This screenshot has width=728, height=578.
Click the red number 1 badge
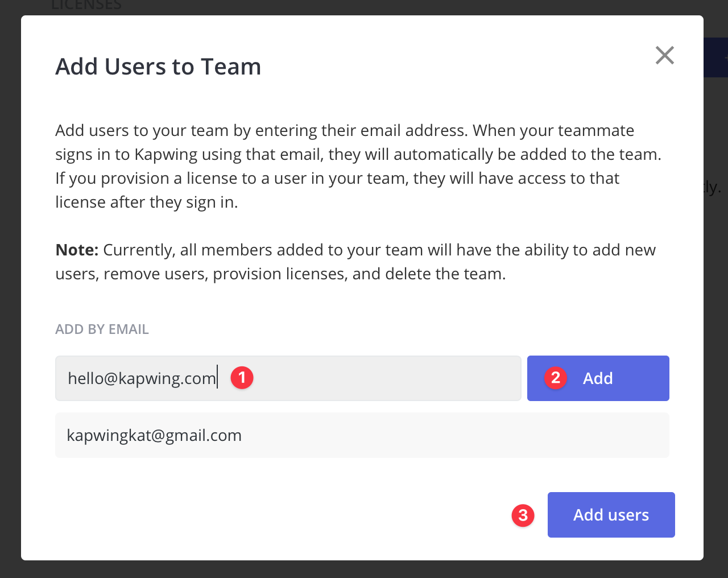(242, 378)
